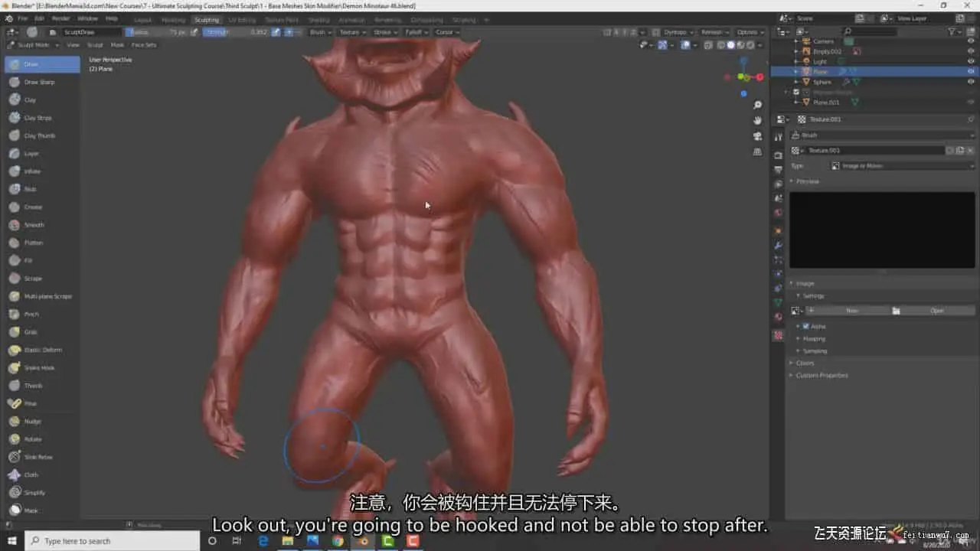Viewport: 980px width, 551px height.
Task: Toggle the Alpha checkbox
Action: coord(805,326)
